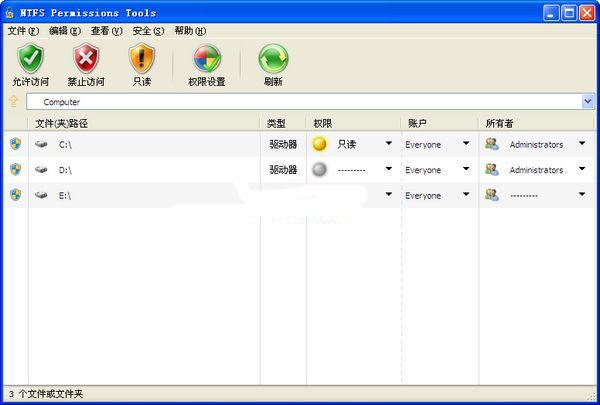Screen dimensions: 600x405
Task: Click Everyone account in C:\ row
Action: [423, 145]
